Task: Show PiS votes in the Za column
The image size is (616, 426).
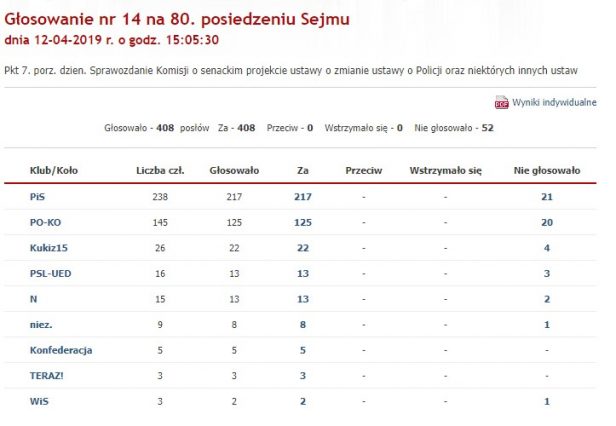Action: [x=303, y=196]
